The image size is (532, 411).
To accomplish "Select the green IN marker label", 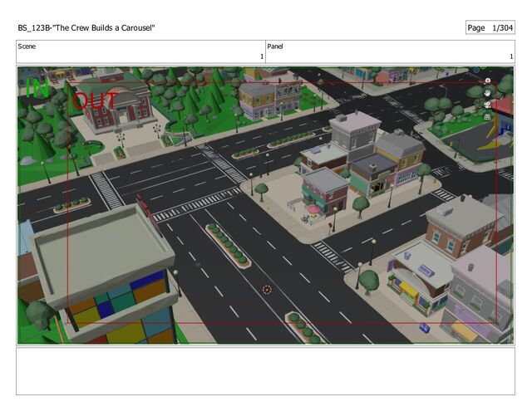I will pyautogui.click(x=37, y=89).
